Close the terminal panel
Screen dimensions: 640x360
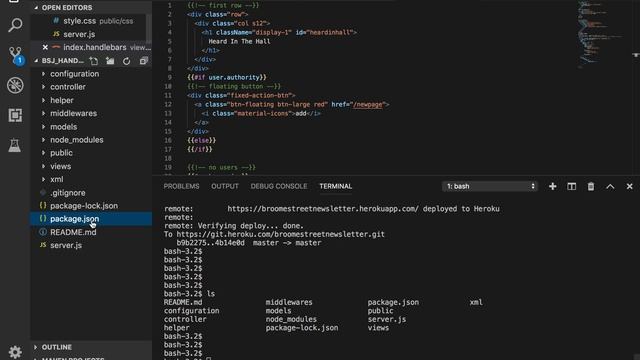(629, 186)
